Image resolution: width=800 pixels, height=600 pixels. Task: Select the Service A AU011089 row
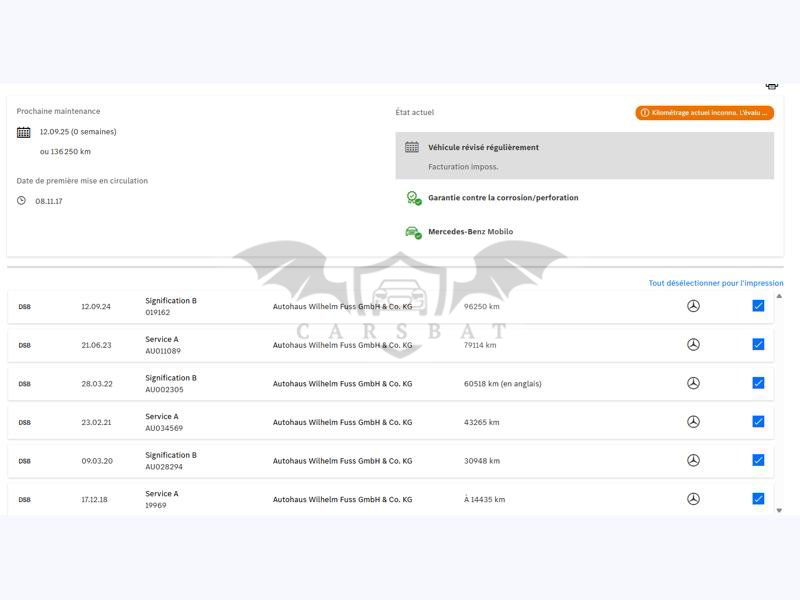[x=390, y=345]
